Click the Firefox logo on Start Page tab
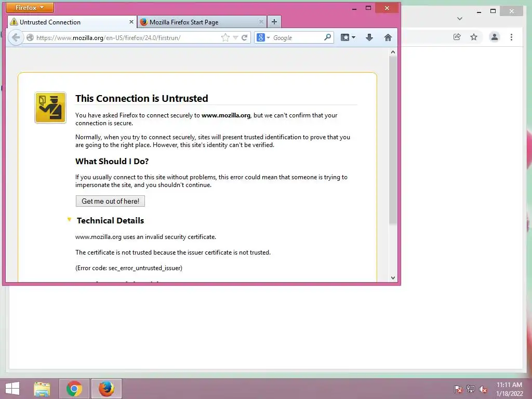This screenshot has width=532, height=399. tap(144, 22)
